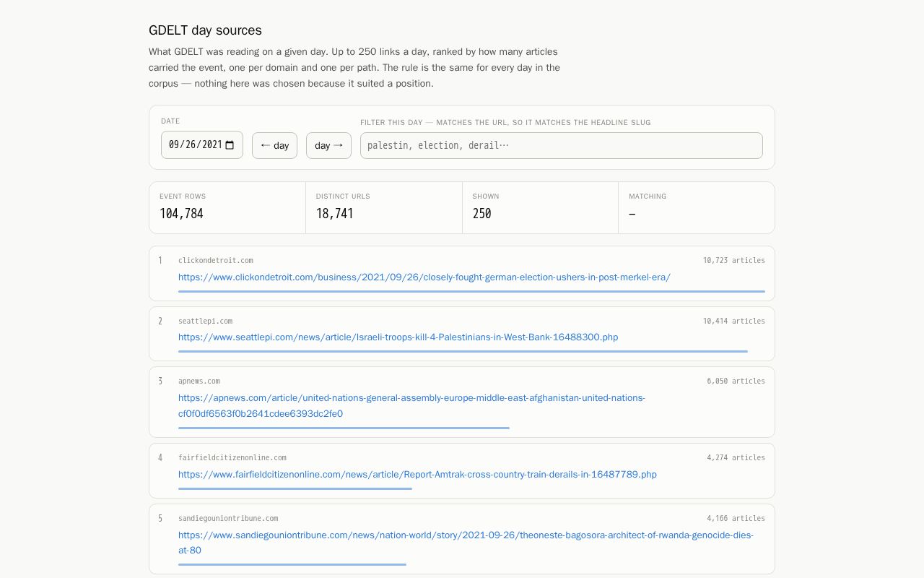The height and width of the screenshot is (578, 924).
Task: Click the 'DISTINCT URLS' stat label
Action: point(343,196)
